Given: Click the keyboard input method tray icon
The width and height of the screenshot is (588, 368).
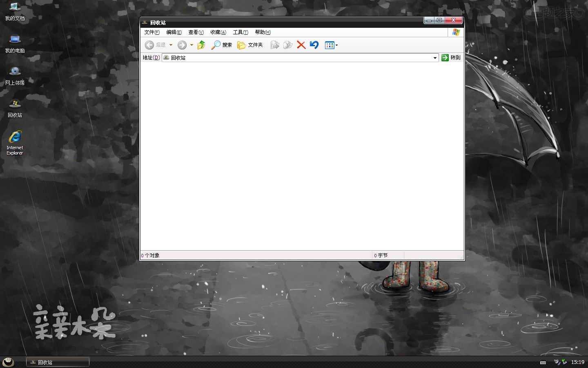Looking at the screenshot, I should click(543, 362).
